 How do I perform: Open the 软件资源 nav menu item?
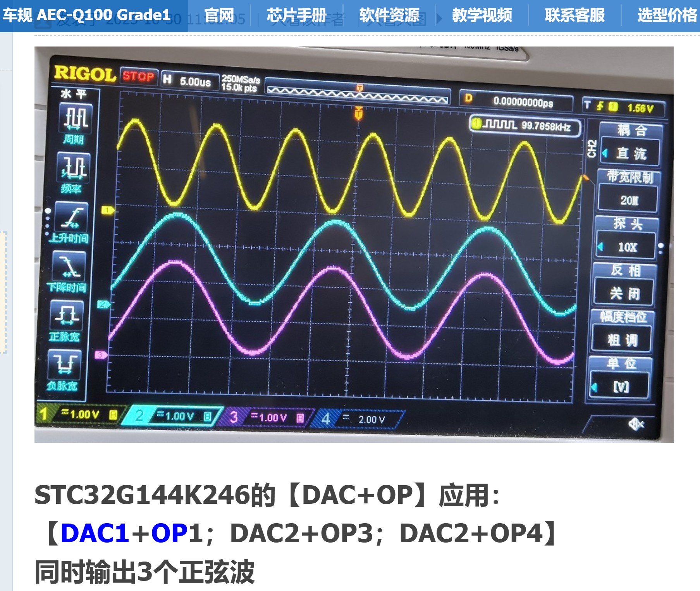click(389, 16)
